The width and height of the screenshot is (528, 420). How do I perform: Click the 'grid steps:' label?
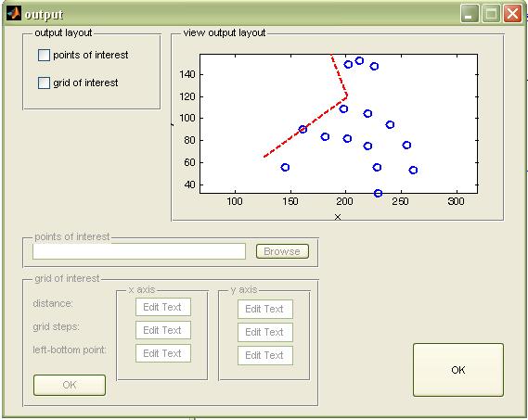point(56,326)
